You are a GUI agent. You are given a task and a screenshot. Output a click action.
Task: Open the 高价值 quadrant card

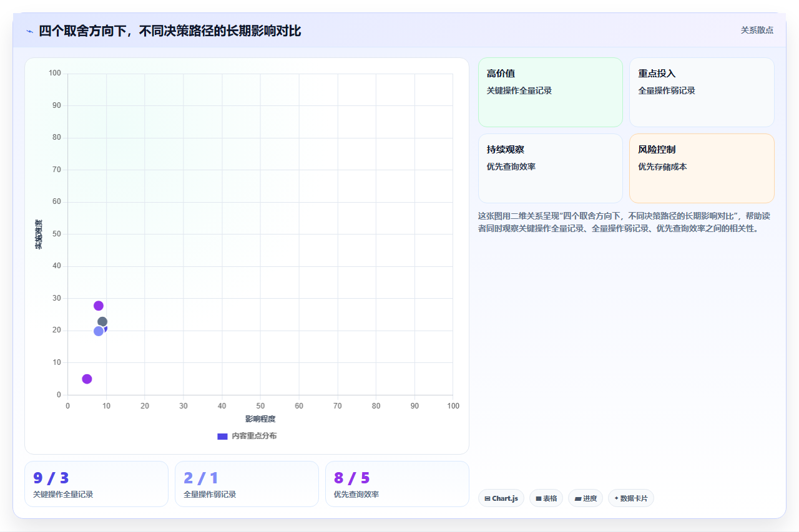[551, 92]
